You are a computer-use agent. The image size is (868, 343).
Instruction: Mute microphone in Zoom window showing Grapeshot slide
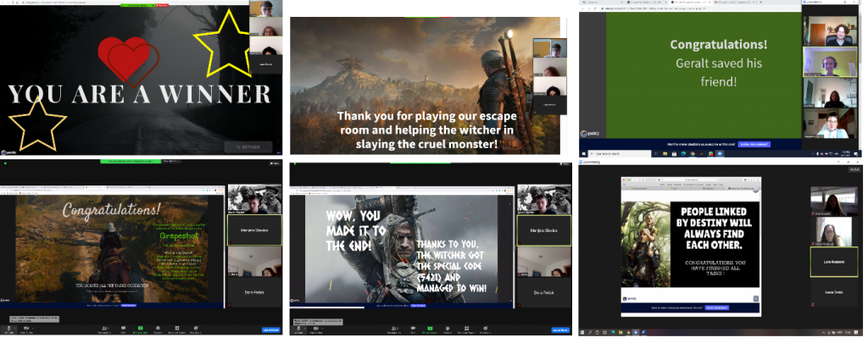click(8, 329)
